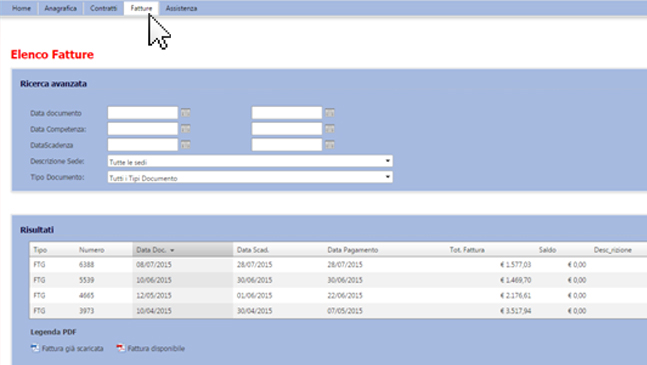Open calendar for Data Competenza start date
Image resolution: width=647 pixels, height=365 pixels.
(186, 129)
